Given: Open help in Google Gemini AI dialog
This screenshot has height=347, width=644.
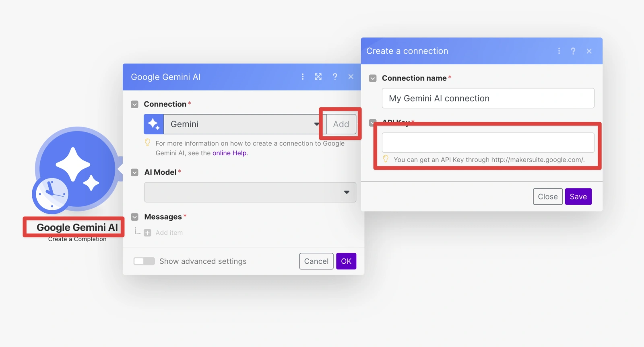Looking at the screenshot, I should coord(335,77).
